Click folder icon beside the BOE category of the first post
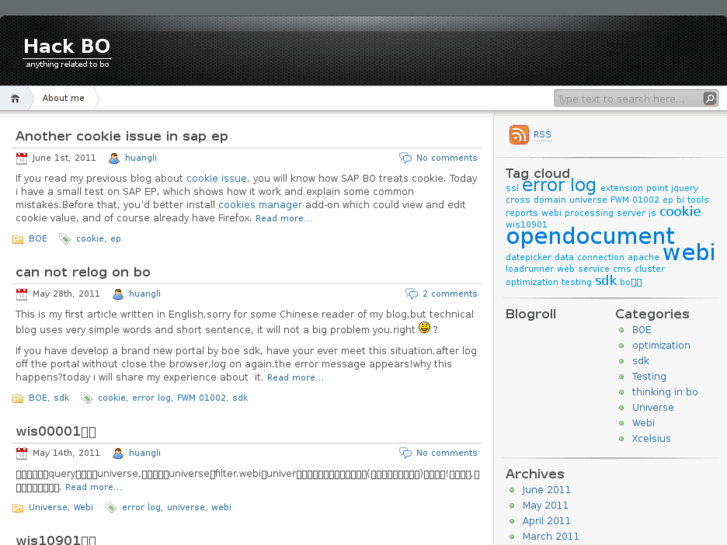727x545 pixels. point(18,239)
